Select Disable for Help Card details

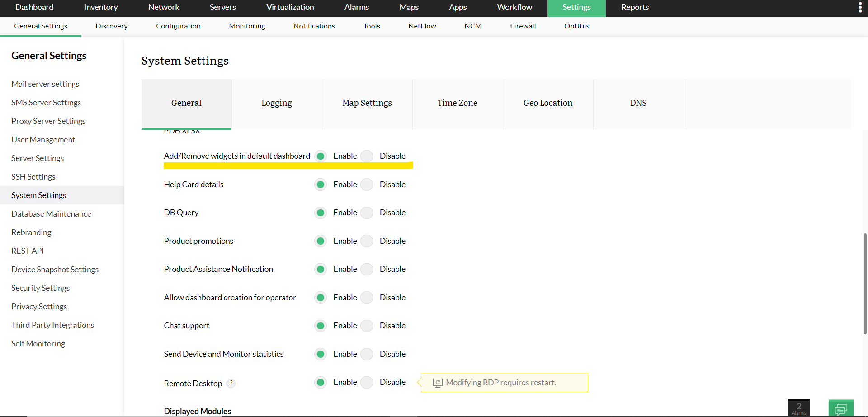[367, 185]
